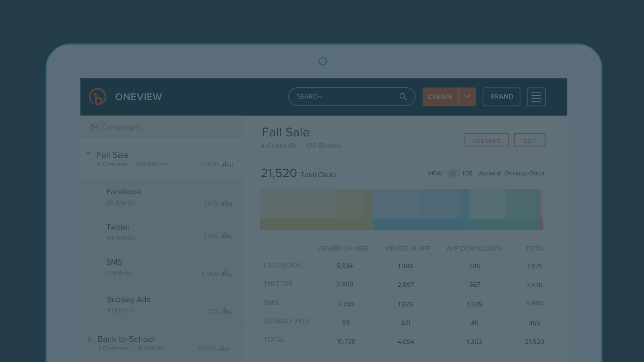Click the VIEWED IN APP column header
Screen dimensions: 644x362
[407, 249]
